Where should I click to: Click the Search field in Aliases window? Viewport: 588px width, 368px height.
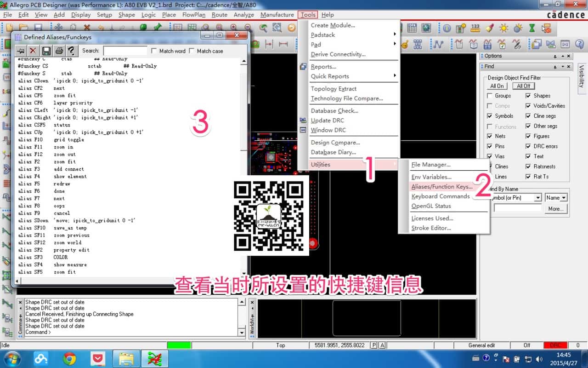125,51
